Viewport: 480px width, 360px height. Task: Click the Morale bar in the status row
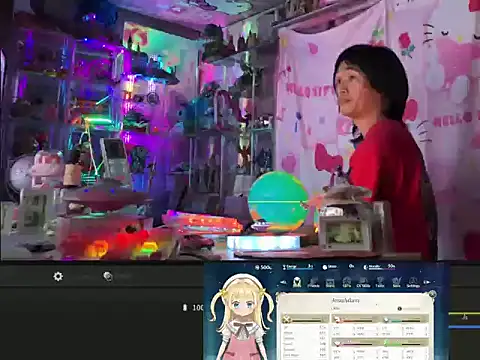tap(379, 267)
